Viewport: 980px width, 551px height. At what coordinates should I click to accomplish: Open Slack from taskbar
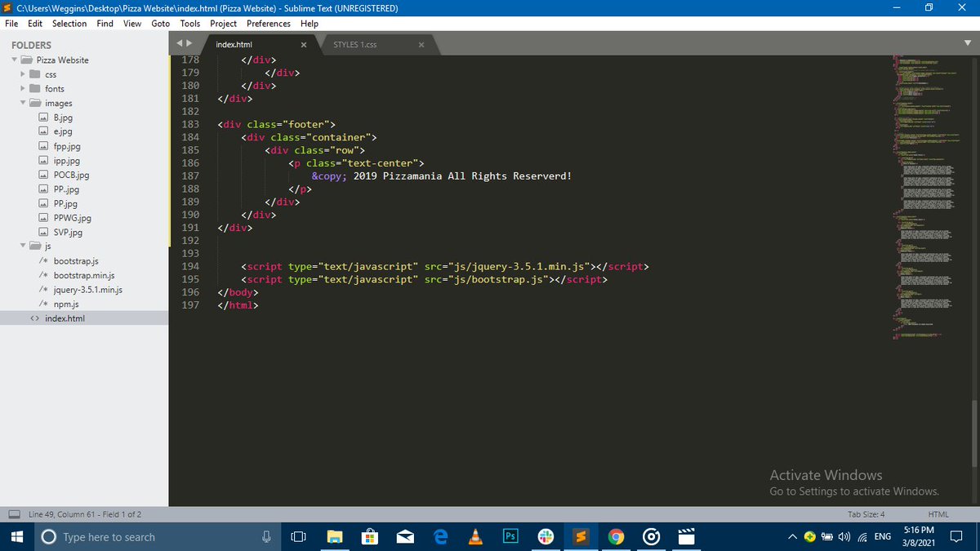click(546, 536)
